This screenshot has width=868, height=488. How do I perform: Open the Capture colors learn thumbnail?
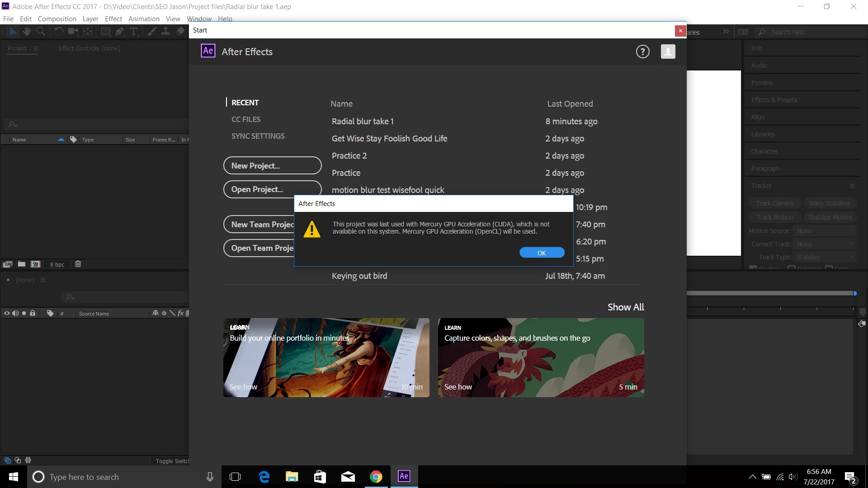click(541, 358)
